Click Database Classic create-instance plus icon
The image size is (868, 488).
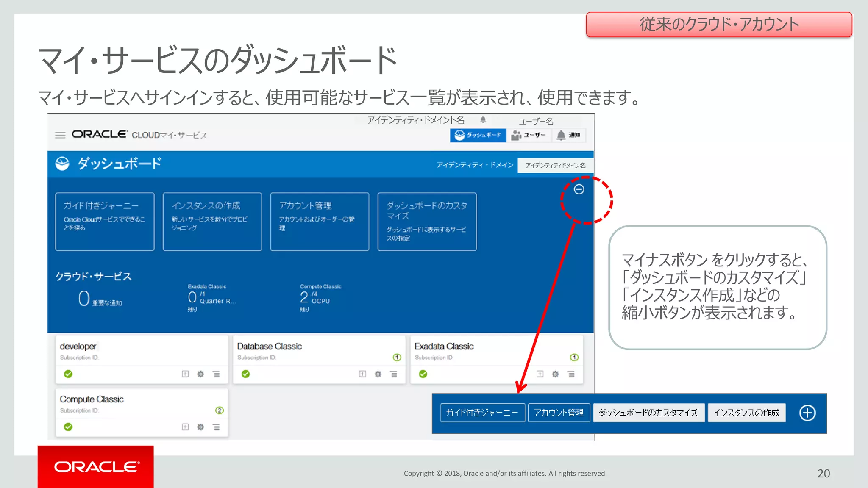click(x=362, y=374)
